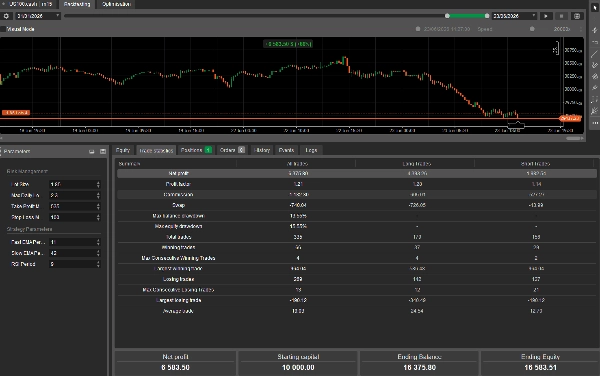Open the backtest report icon beside stop
The width and height of the screenshot is (600, 376).
click(577, 16)
